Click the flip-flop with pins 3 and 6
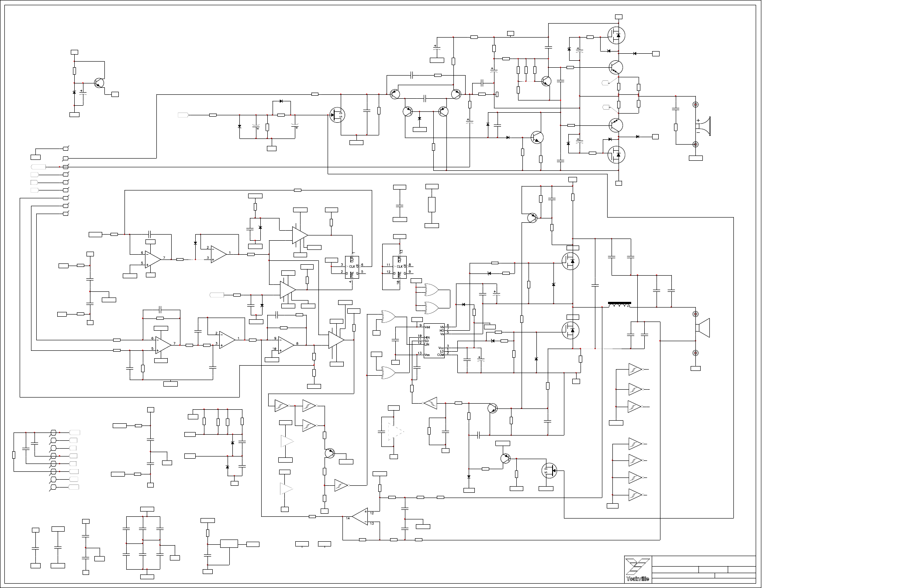This screenshot has height=588, width=909. [352, 266]
